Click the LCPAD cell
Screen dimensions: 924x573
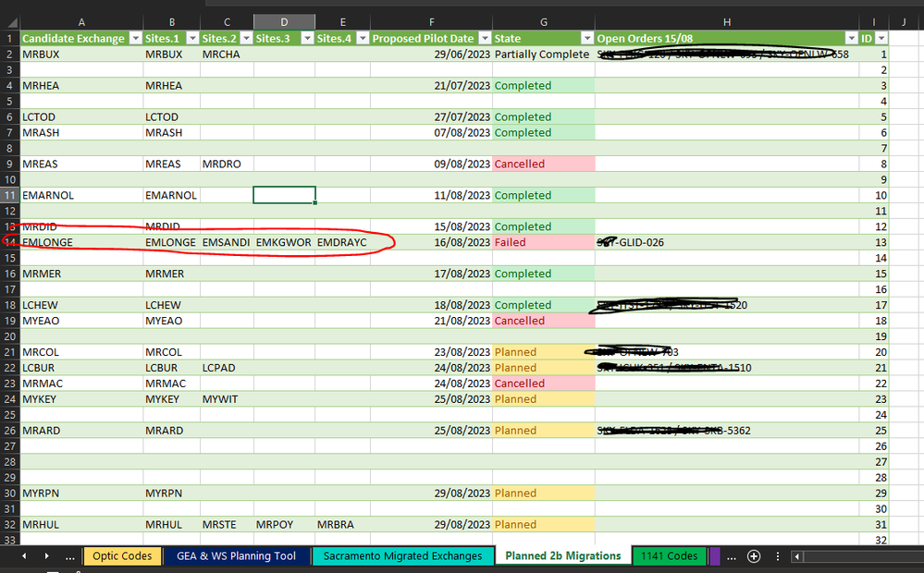coord(227,368)
